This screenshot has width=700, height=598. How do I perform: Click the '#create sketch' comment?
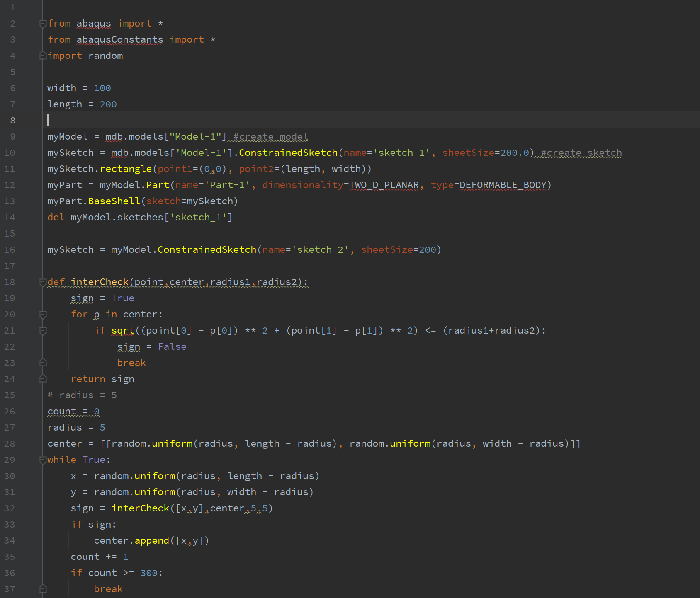[581, 153]
